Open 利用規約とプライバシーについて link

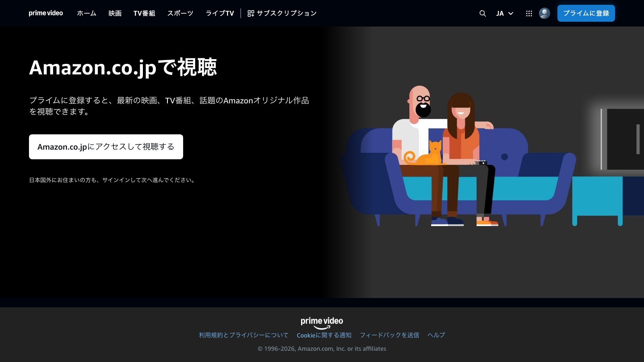pos(244,335)
